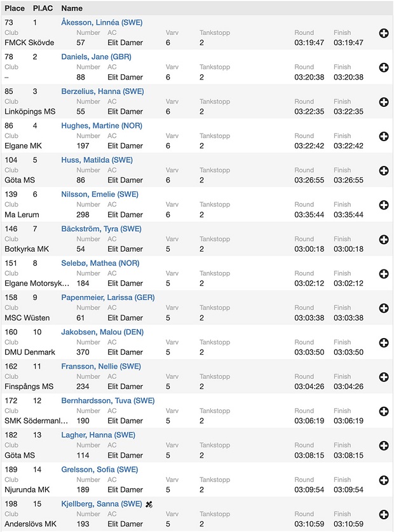Click plus icon for Jakobsen, Malou

pos(383,343)
